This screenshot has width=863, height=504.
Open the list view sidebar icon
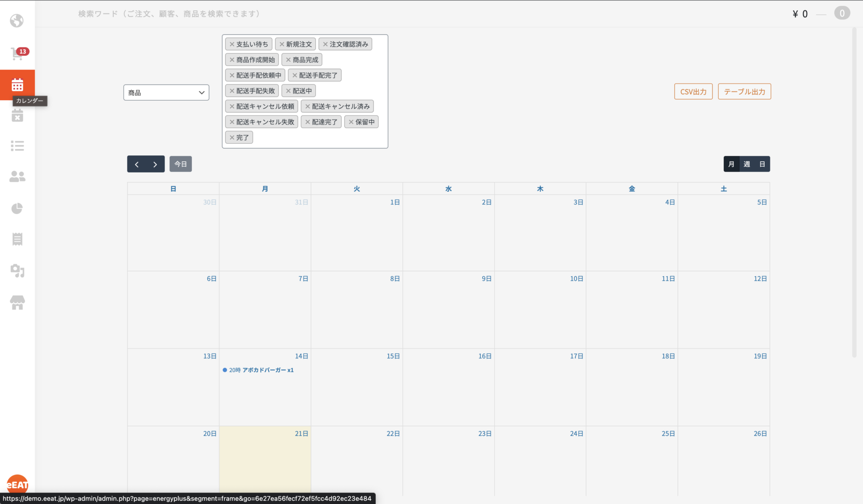(x=17, y=146)
